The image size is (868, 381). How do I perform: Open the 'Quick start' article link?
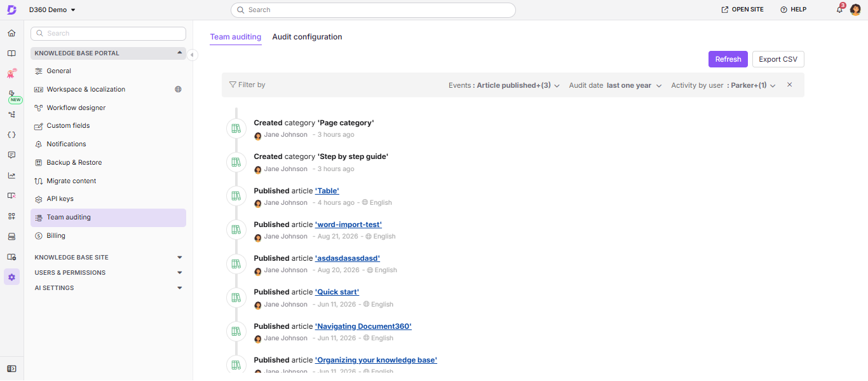tap(337, 292)
